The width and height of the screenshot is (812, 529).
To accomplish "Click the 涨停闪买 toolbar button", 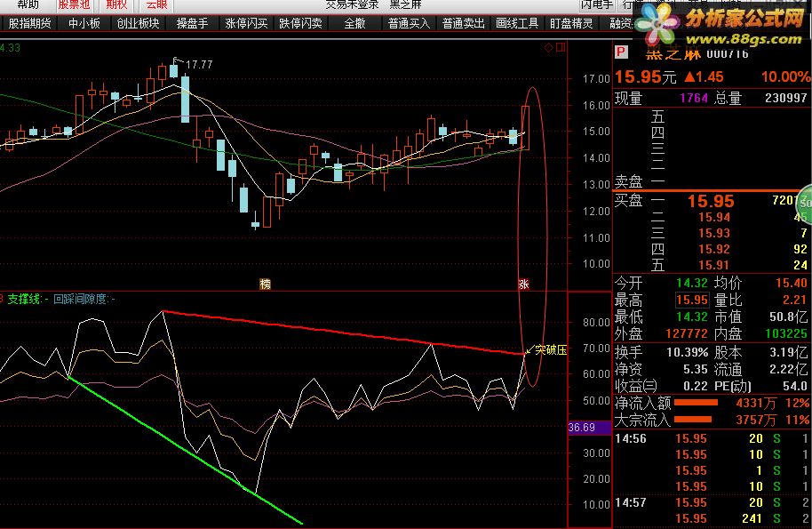I will 246,23.
